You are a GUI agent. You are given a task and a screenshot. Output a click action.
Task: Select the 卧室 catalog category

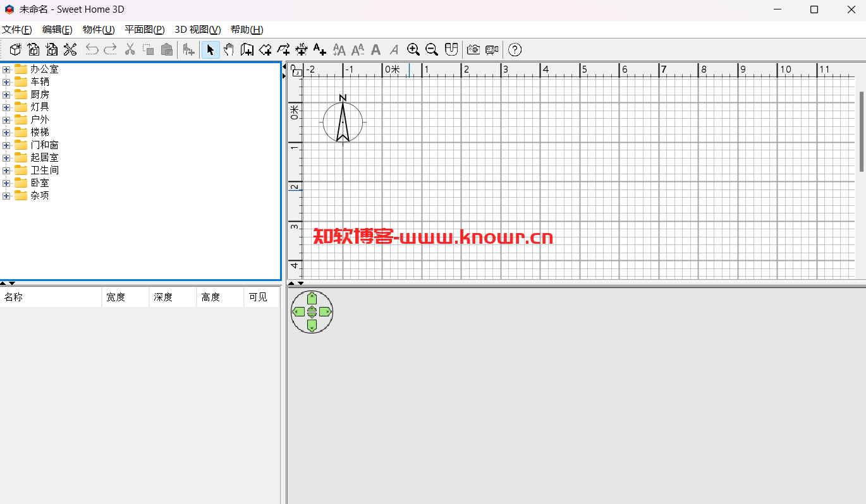[40, 183]
